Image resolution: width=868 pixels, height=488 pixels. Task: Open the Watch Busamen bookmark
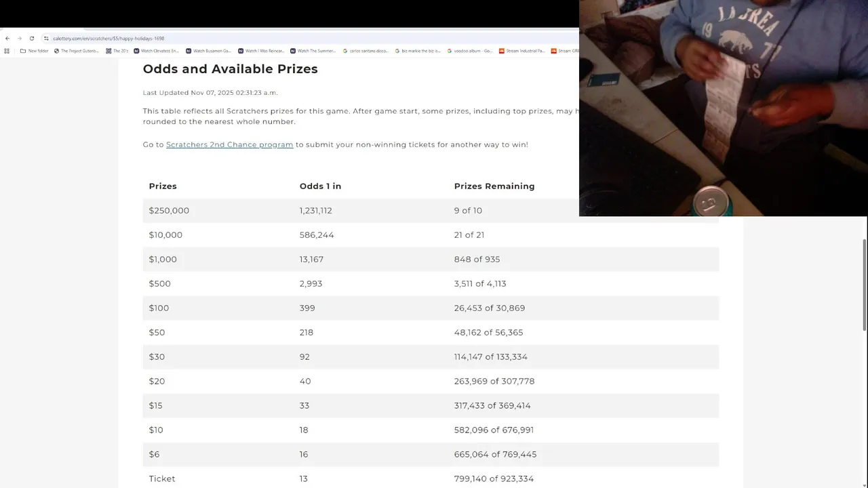(x=209, y=51)
